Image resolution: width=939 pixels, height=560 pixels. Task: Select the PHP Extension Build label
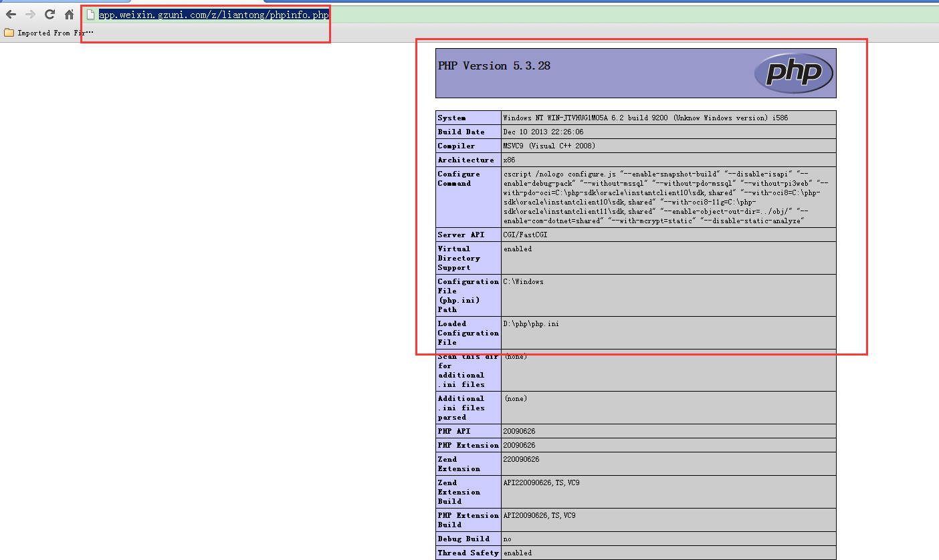click(468, 520)
